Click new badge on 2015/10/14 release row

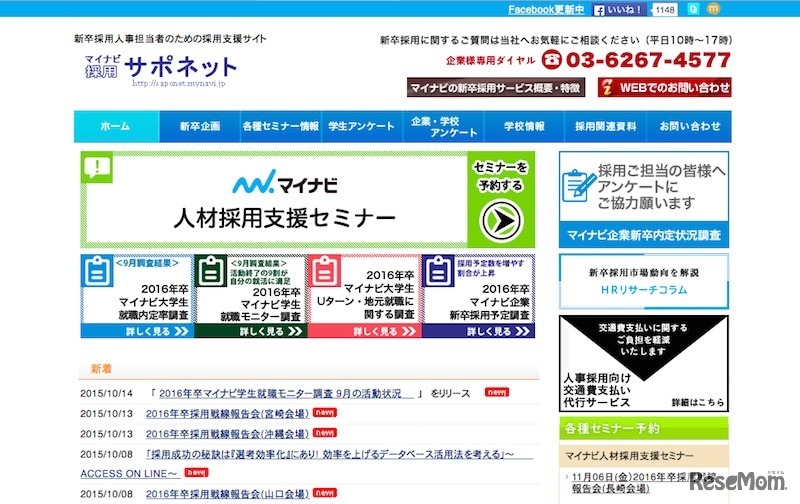[x=497, y=392]
